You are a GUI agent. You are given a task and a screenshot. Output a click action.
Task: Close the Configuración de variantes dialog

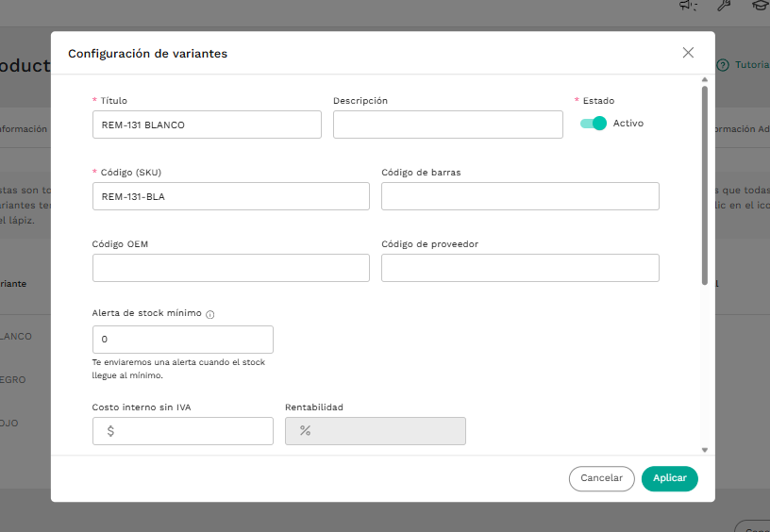coord(688,53)
